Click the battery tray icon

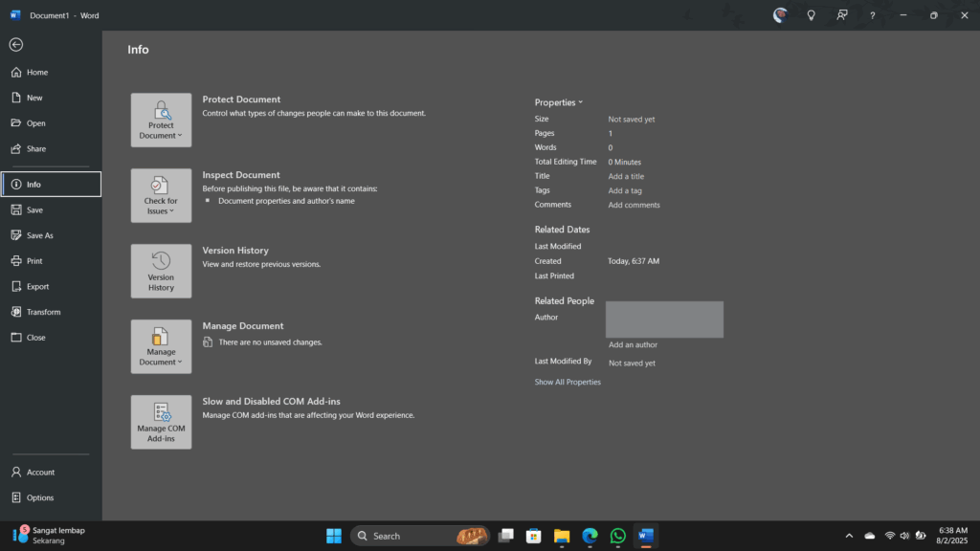[921, 536]
